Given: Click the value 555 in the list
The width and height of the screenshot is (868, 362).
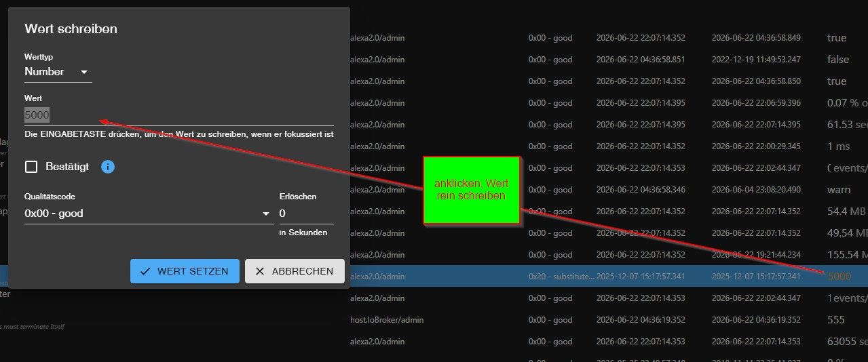Looking at the screenshot, I should [836, 319].
